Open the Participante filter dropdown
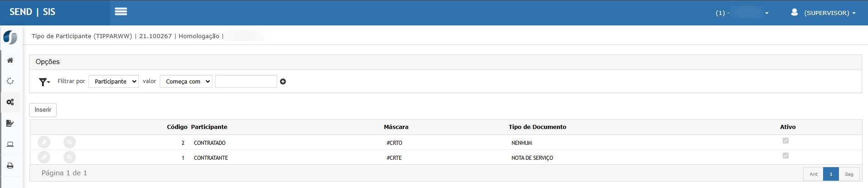 pyautogui.click(x=113, y=82)
